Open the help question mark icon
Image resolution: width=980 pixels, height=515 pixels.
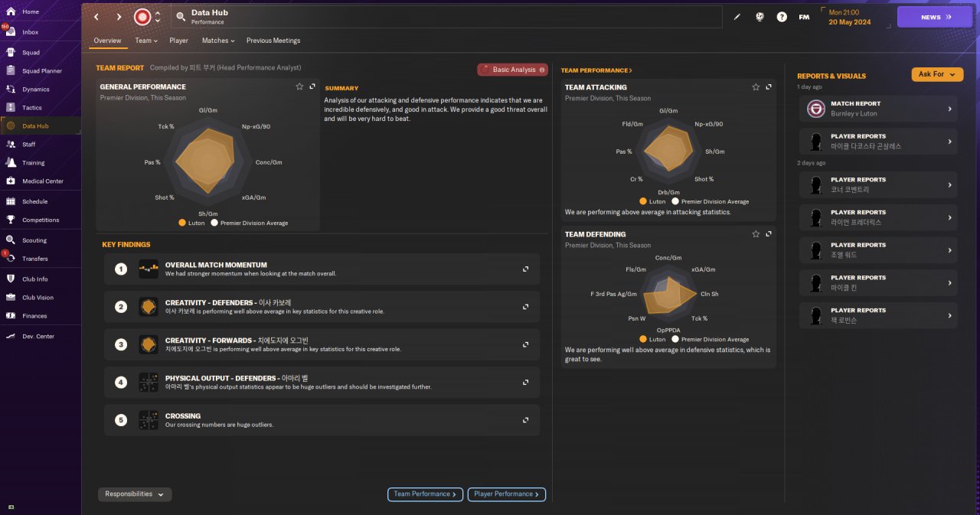782,17
